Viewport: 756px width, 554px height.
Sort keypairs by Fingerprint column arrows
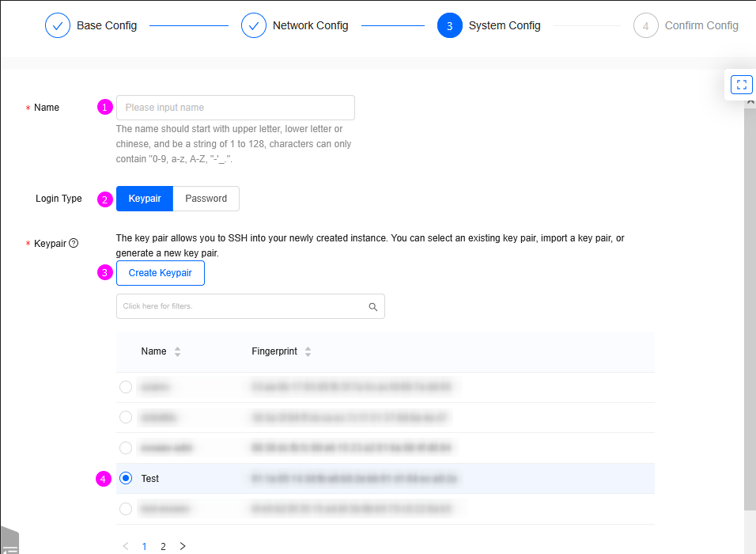(x=308, y=352)
